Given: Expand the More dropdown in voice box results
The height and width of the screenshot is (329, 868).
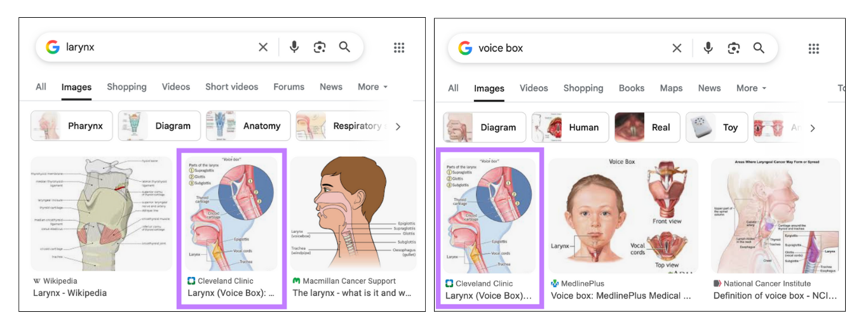Looking at the screenshot, I should pos(751,88).
